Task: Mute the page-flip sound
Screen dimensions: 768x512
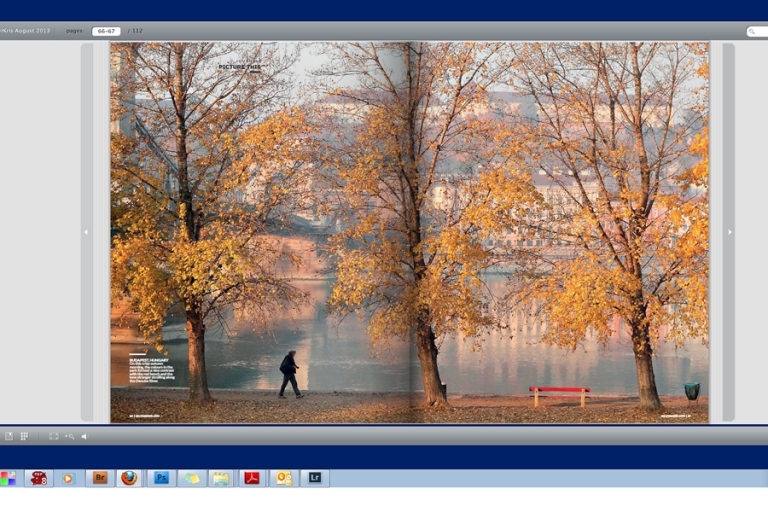Action: [x=85, y=436]
